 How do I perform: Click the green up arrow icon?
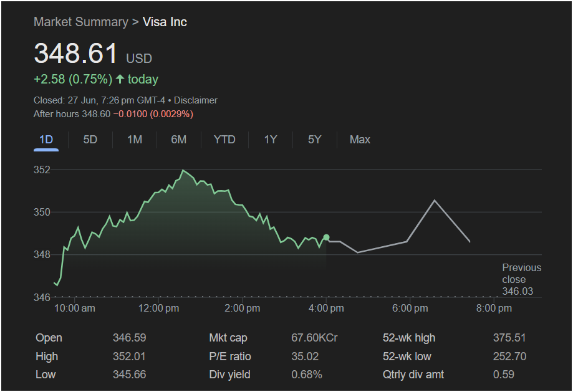point(120,79)
